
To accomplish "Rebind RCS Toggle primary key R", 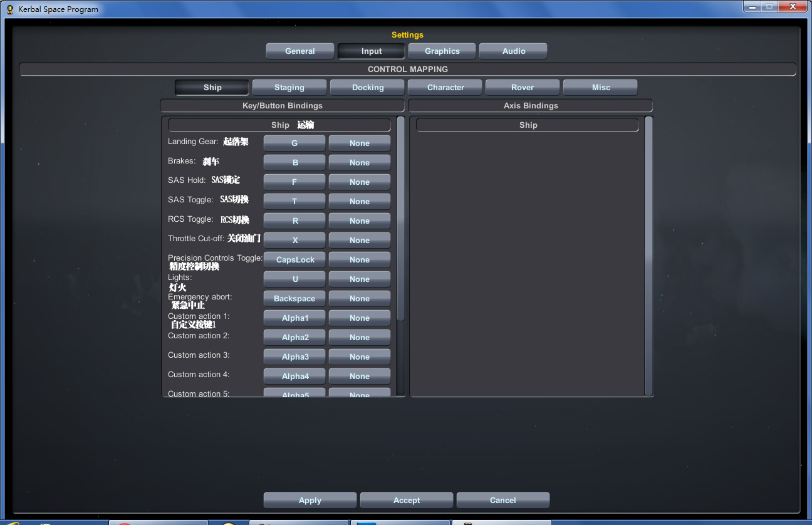I will pyautogui.click(x=294, y=221).
